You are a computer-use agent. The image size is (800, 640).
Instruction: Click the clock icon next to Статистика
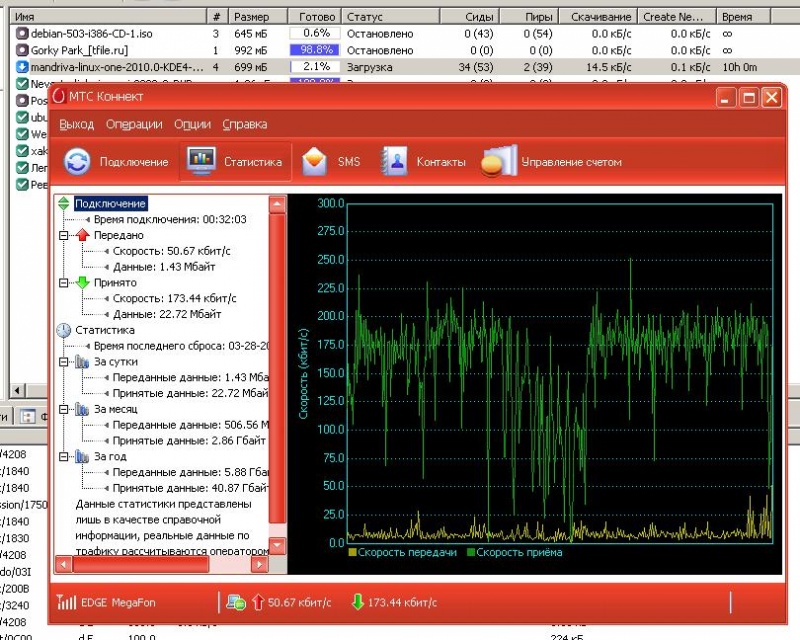click(64, 330)
